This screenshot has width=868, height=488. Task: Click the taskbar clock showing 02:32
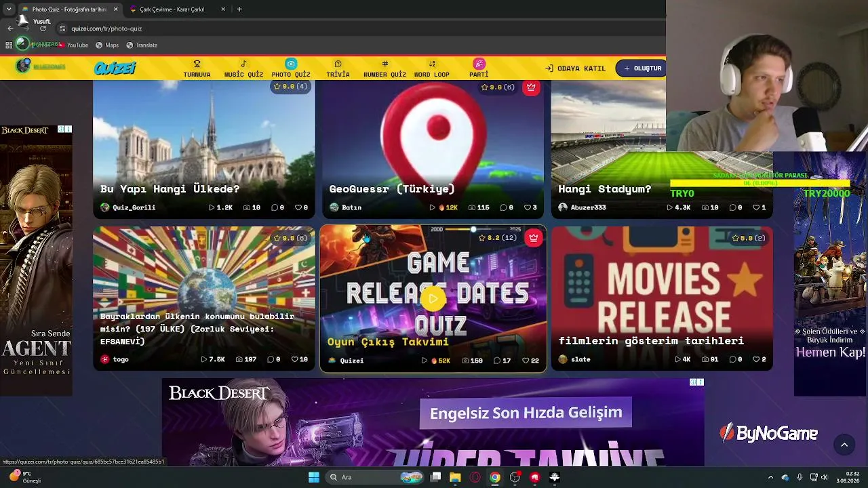(x=848, y=477)
